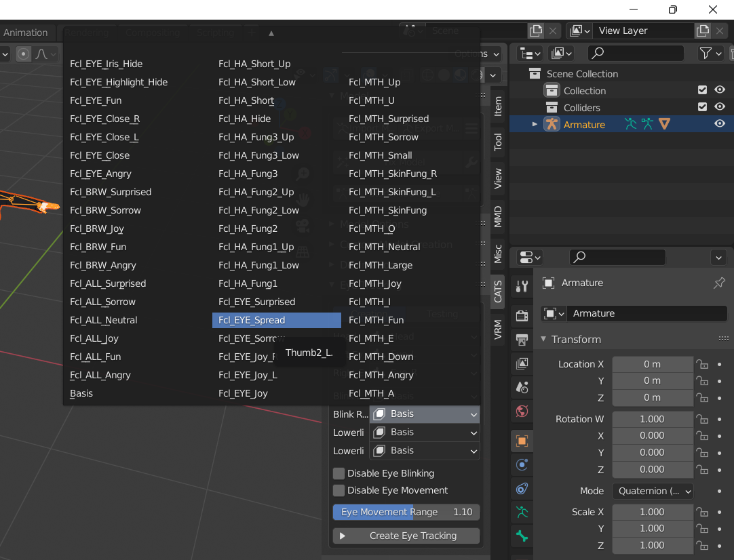Select the Tool properties tab (wrench icon)
Image resolution: width=734 pixels, height=560 pixels.
point(522,286)
